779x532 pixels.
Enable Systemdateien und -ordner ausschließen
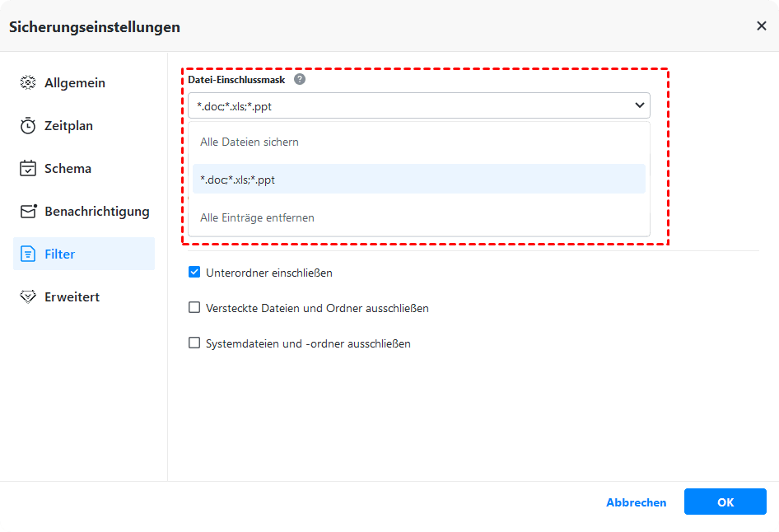(x=194, y=343)
